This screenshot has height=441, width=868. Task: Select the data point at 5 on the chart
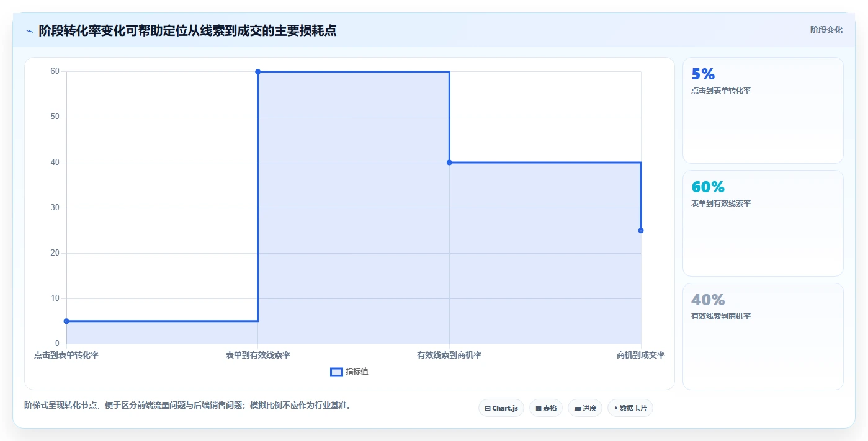(x=66, y=321)
